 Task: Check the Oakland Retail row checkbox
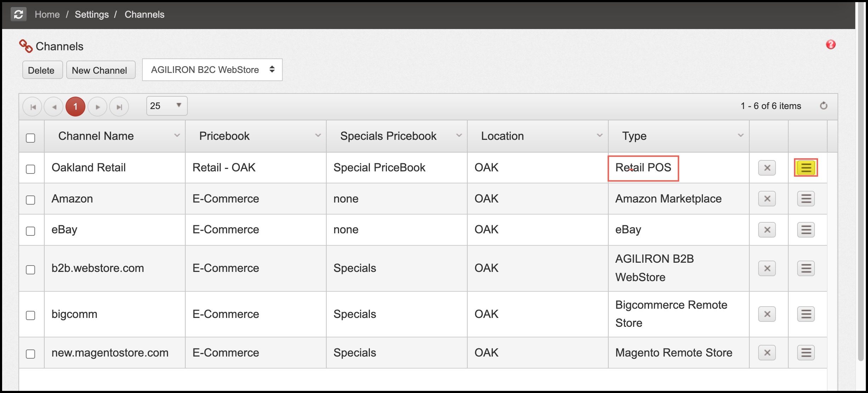coord(30,169)
